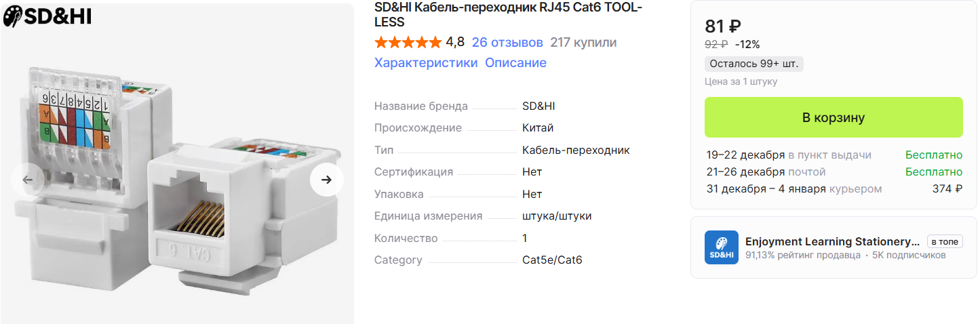This screenshot has height=324, width=980.
Task: Jump to "Описание" section
Action: (x=515, y=63)
